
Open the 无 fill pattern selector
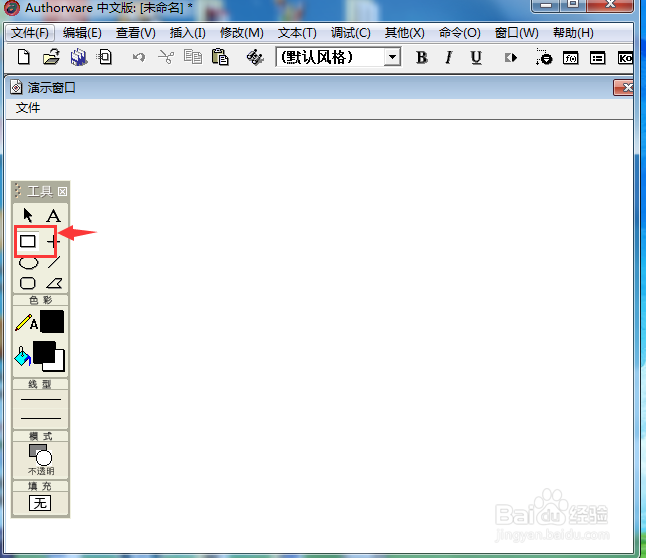(40, 503)
